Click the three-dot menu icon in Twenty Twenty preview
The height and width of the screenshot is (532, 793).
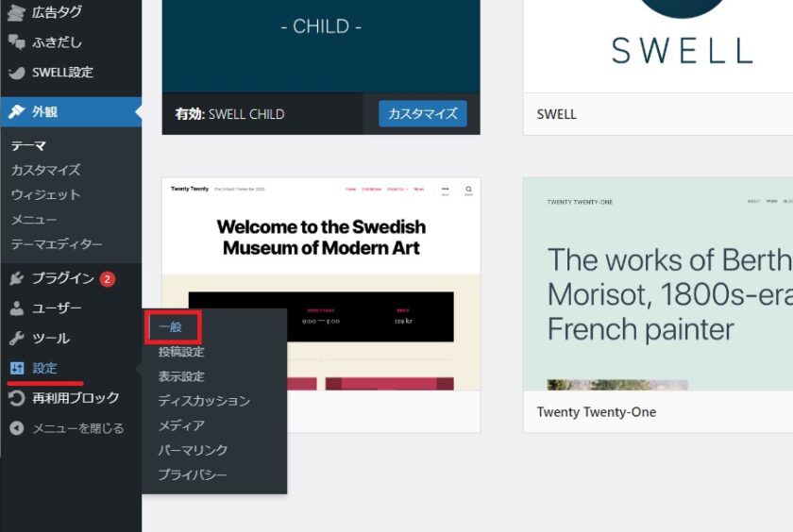click(445, 189)
